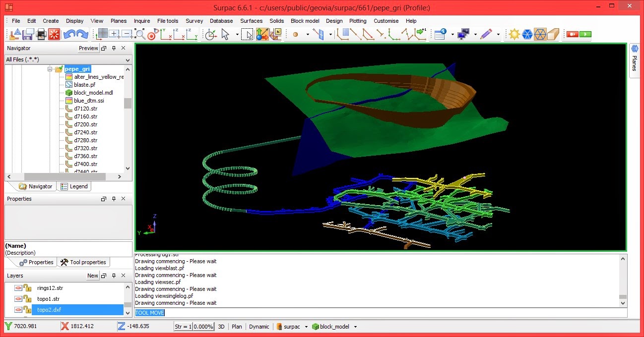Toggle the sun lighting icon

click(514, 34)
